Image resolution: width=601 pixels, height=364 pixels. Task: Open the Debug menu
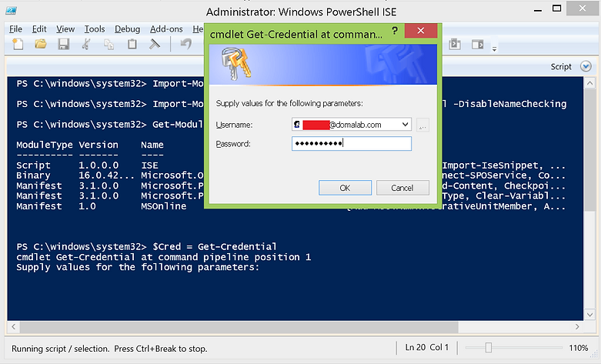pyautogui.click(x=127, y=29)
